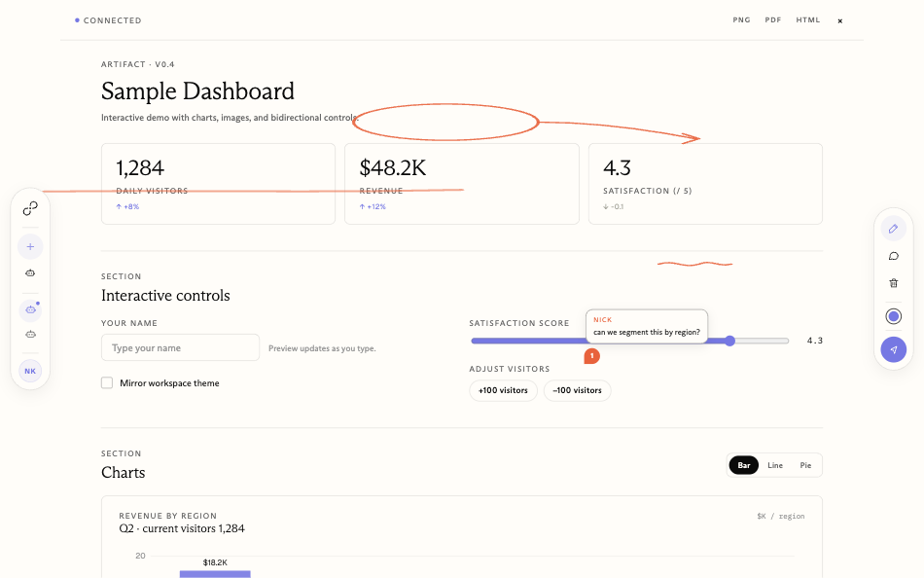
Task: Click the $18.2K bar in revenue chart
Action: (215, 574)
